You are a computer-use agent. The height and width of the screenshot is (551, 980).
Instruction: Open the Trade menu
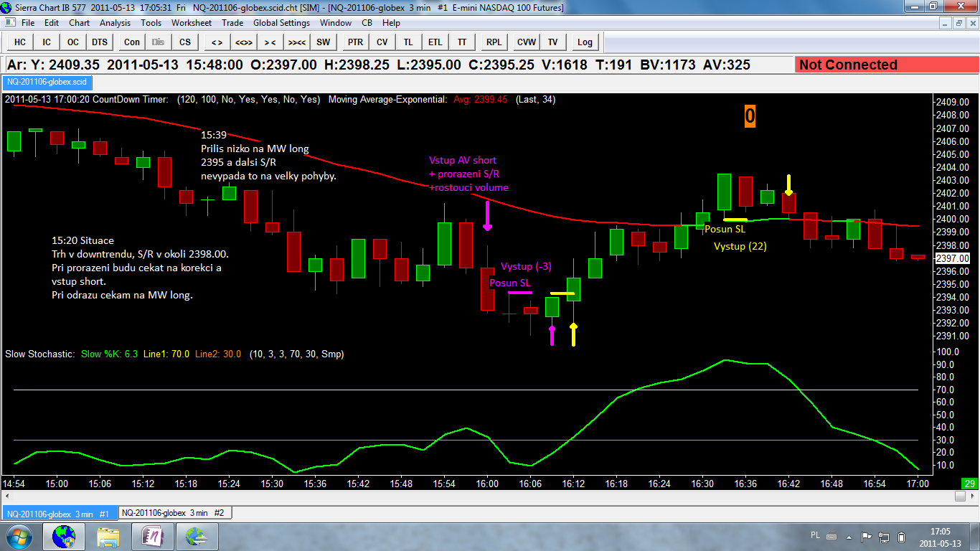(232, 23)
